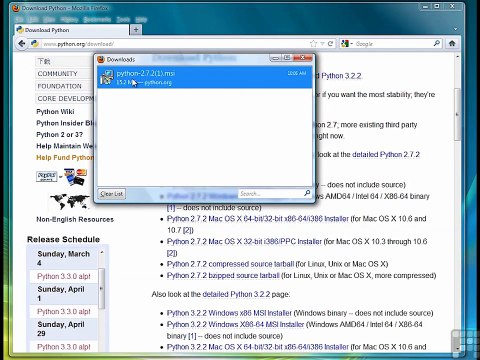Open the Python Wiki link
This screenshot has height=360, width=480.
[55, 112]
